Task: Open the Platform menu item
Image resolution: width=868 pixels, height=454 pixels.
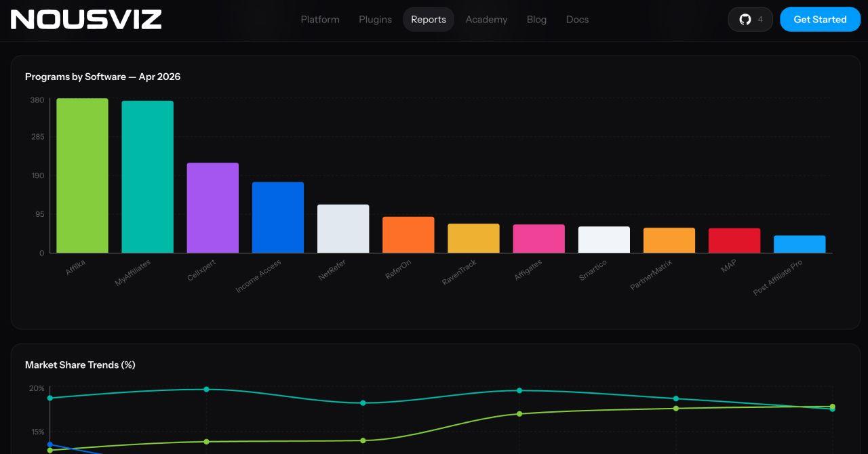Action: 319,19
